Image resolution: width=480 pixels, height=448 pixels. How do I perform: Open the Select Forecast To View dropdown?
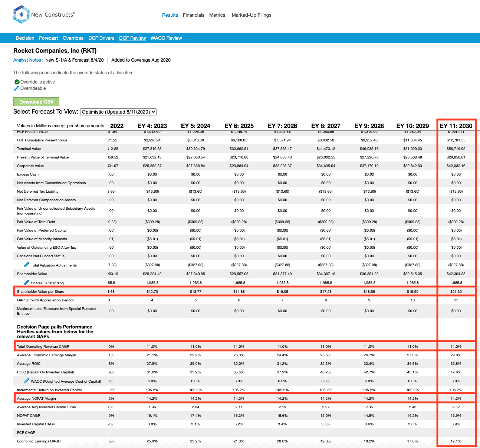click(x=118, y=112)
